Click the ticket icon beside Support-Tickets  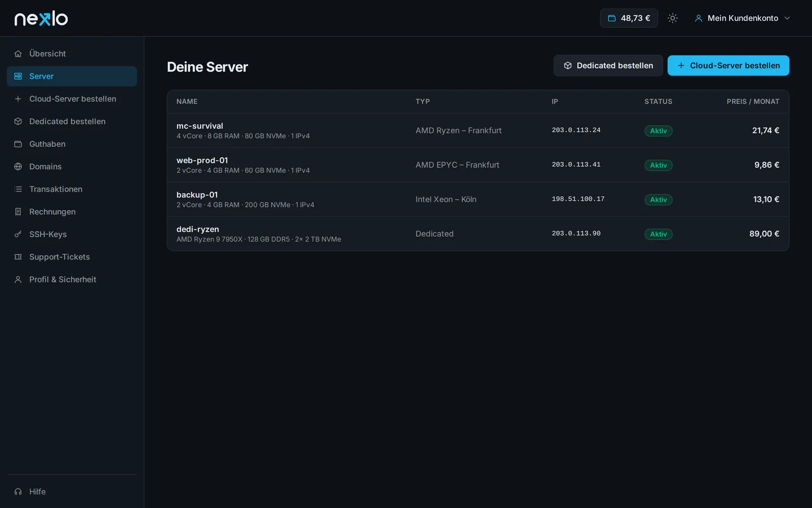tap(18, 257)
